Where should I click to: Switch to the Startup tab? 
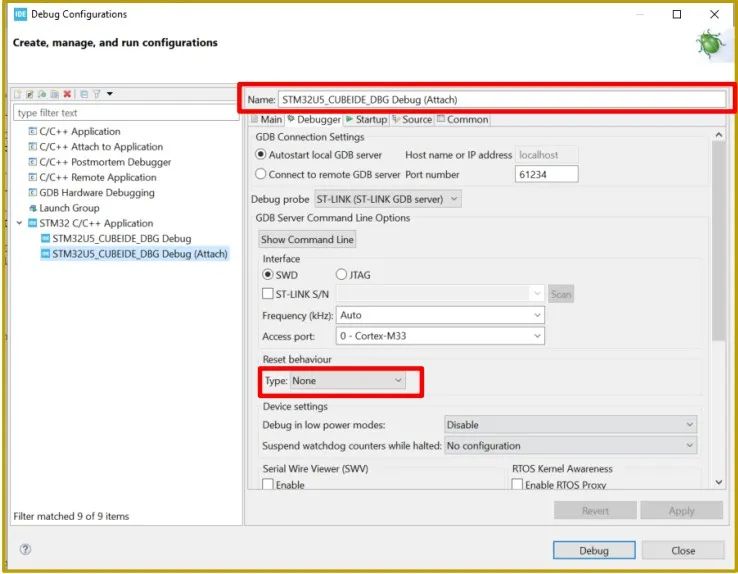tap(366, 119)
